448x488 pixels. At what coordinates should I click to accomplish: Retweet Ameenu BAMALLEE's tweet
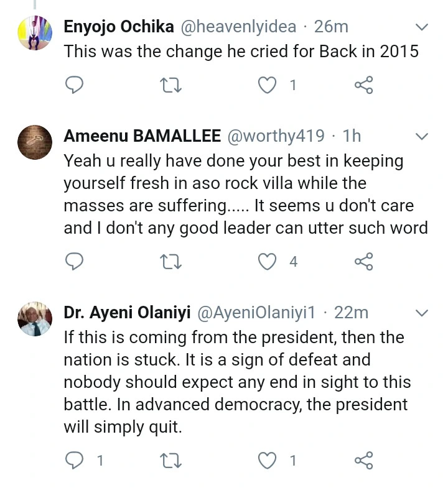(170, 262)
